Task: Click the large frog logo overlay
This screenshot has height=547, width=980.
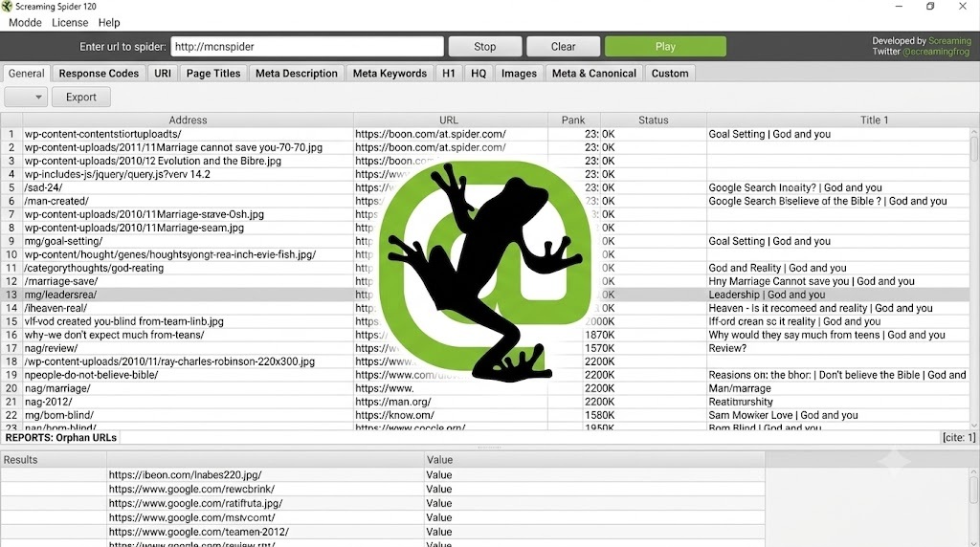Action: [x=485, y=271]
